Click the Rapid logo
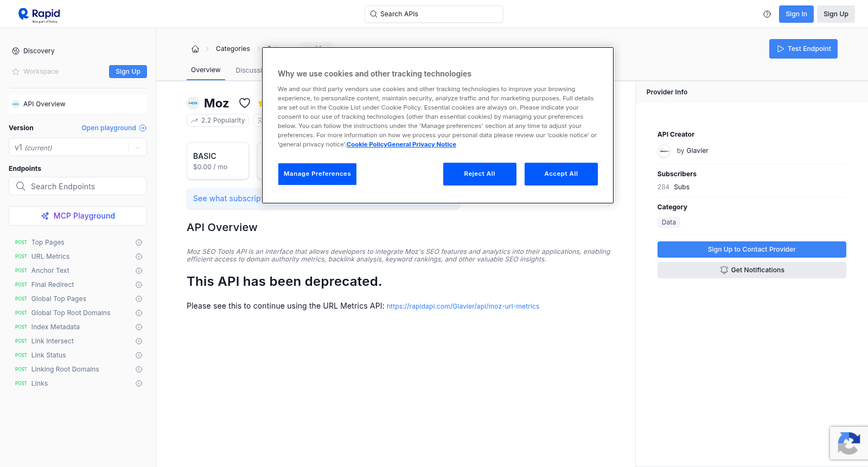 coord(39,15)
